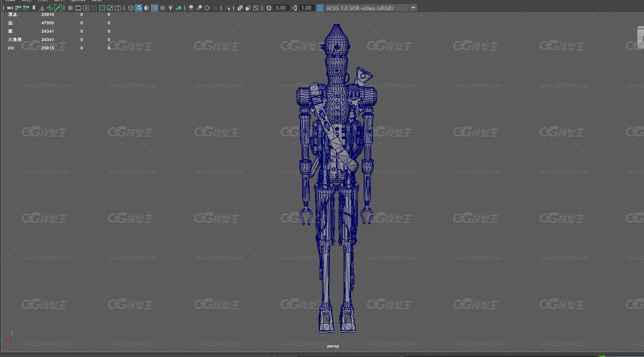Viewport: 644px width, 357px height.
Task: Click the UV count 25815 in UV row
Action: [x=48, y=48]
